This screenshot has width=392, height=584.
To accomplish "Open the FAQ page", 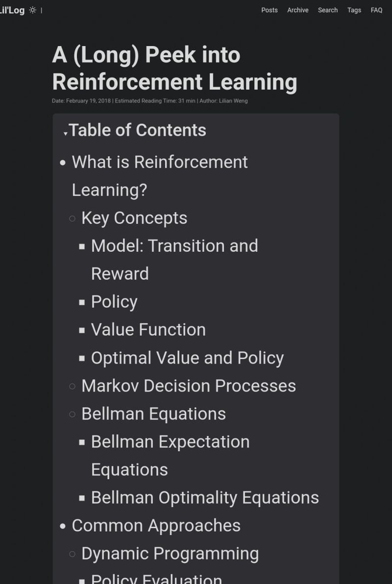I will 376,10.
